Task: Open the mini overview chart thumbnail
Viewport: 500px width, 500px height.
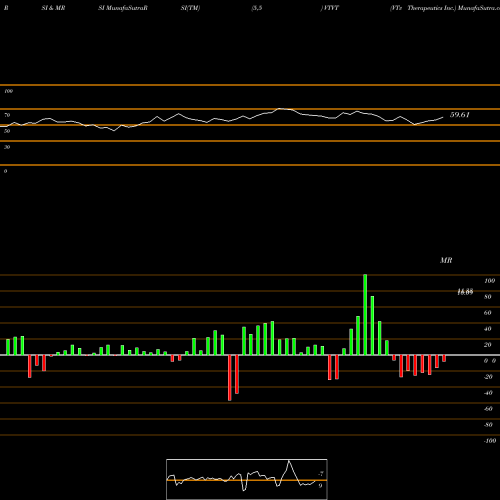Action: tap(247, 479)
